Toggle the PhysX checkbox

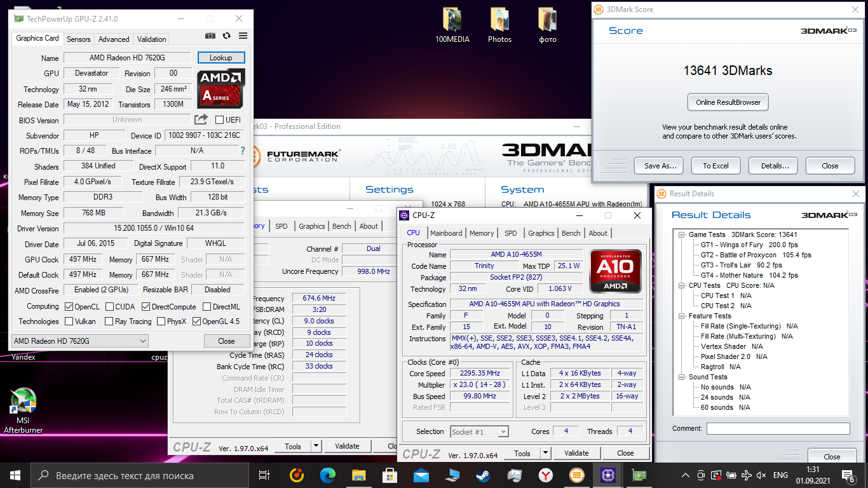click(x=161, y=321)
